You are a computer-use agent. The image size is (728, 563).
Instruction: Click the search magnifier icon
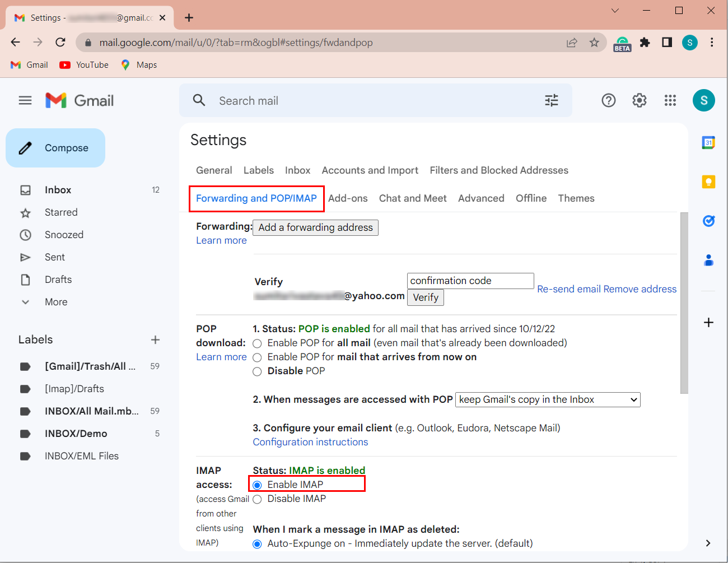[199, 100]
